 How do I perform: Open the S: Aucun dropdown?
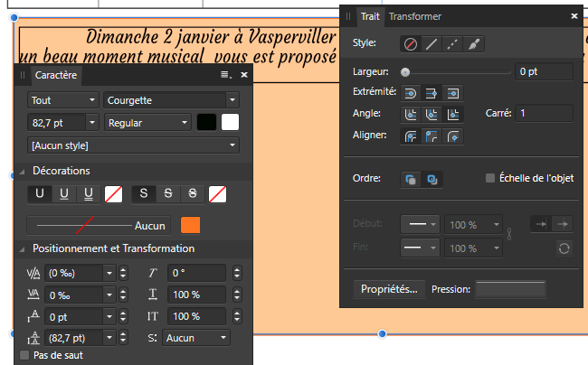196,338
